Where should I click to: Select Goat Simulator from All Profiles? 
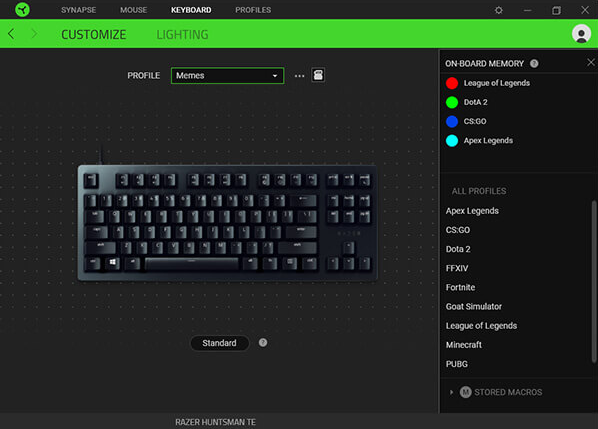(474, 307)
